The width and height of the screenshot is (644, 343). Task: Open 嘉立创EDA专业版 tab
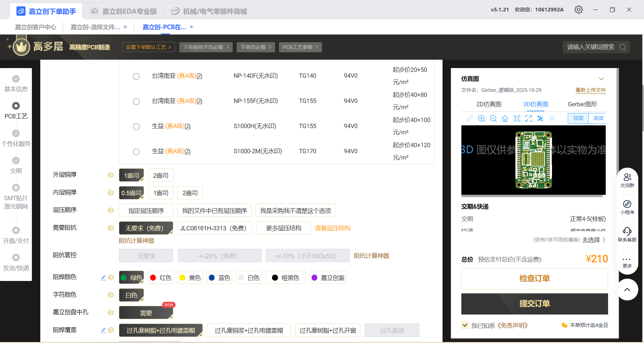pyautogui.click(x=123, y=11)
